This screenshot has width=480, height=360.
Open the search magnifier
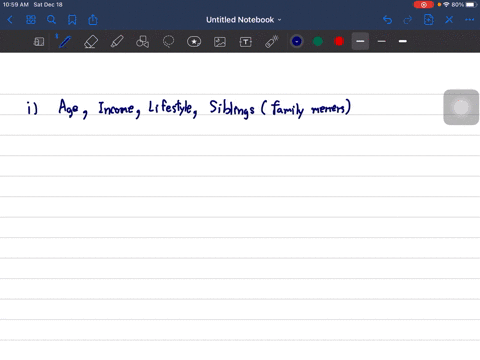click(x=51, y=20)
